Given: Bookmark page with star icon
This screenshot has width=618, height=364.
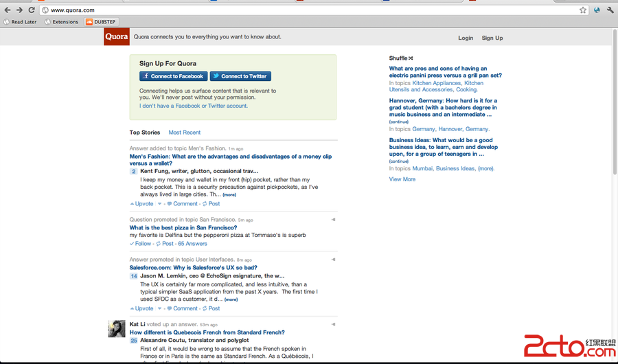Looking at the screenshot, I should 583,10.
